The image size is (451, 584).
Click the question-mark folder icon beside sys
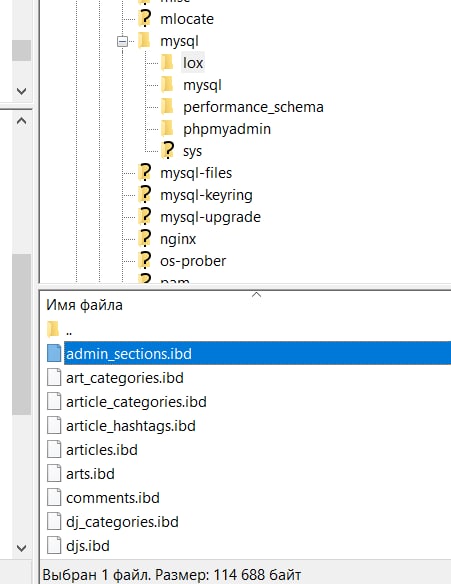(x=168, y=150)
